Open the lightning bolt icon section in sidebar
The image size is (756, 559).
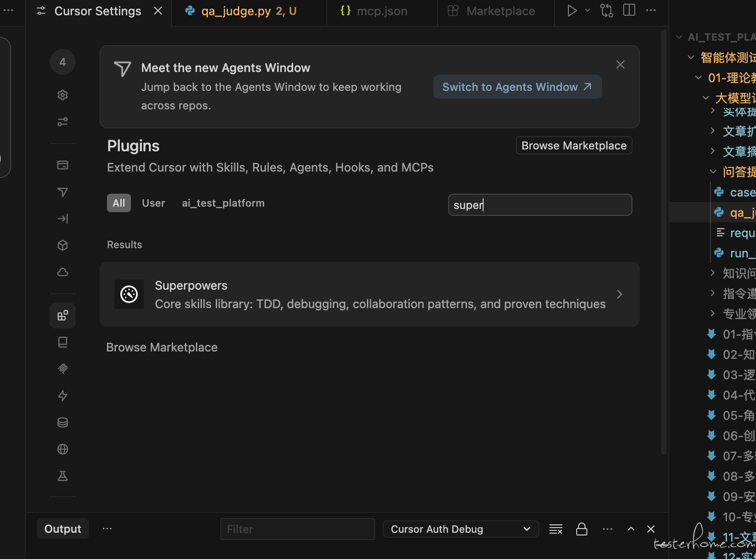(63, 396)
